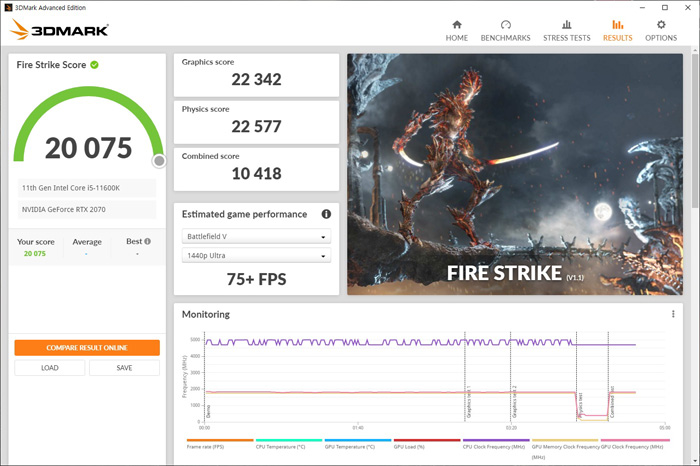Click the Physics test timeline marker
The height and width of the screenshot is (466, 700).
pos(580,405)
